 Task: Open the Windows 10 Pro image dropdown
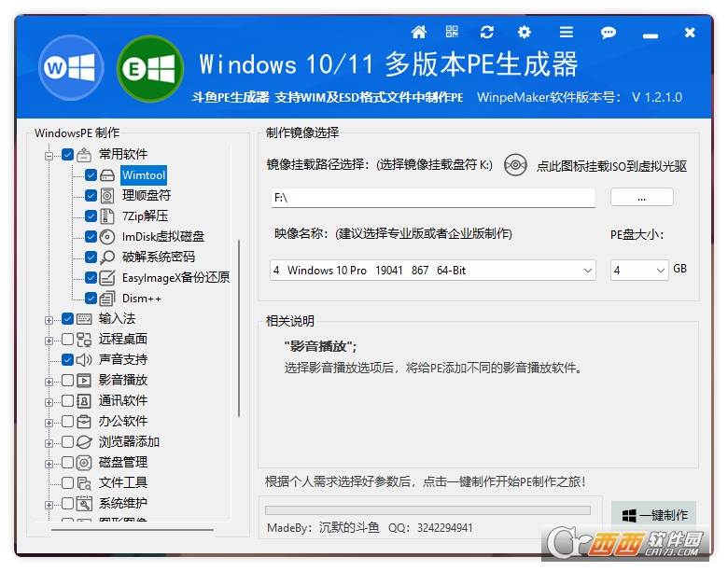433,271
